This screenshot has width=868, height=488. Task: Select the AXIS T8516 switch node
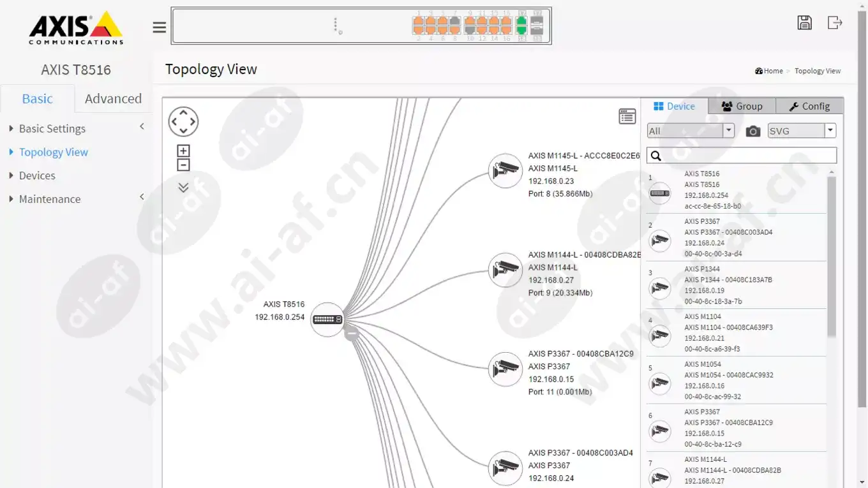[327, 320]
